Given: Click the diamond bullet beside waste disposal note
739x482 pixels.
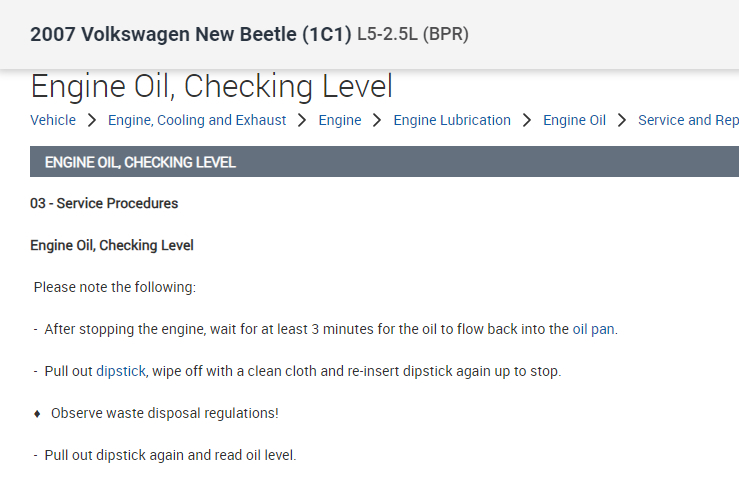Looking at the screenshot, I should [x=37, y=413].
